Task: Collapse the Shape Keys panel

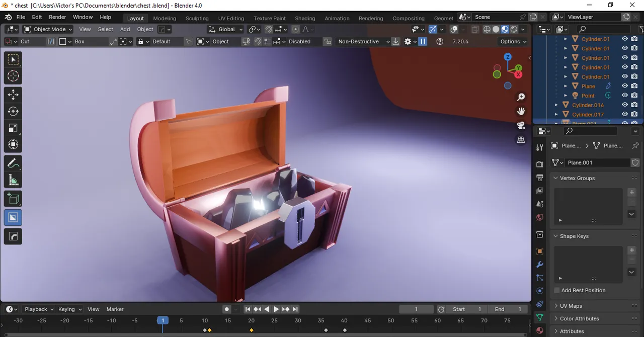Action: [556, 236]
